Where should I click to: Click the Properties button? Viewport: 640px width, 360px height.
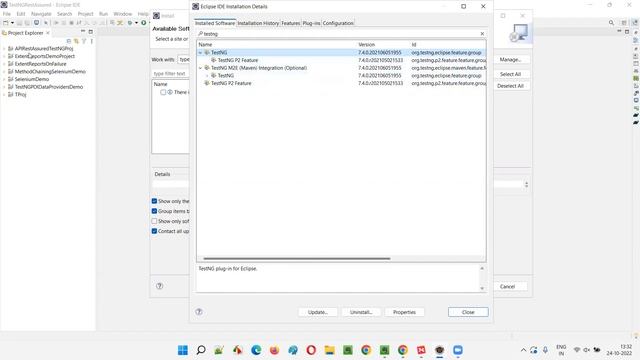tap(404, 312)
